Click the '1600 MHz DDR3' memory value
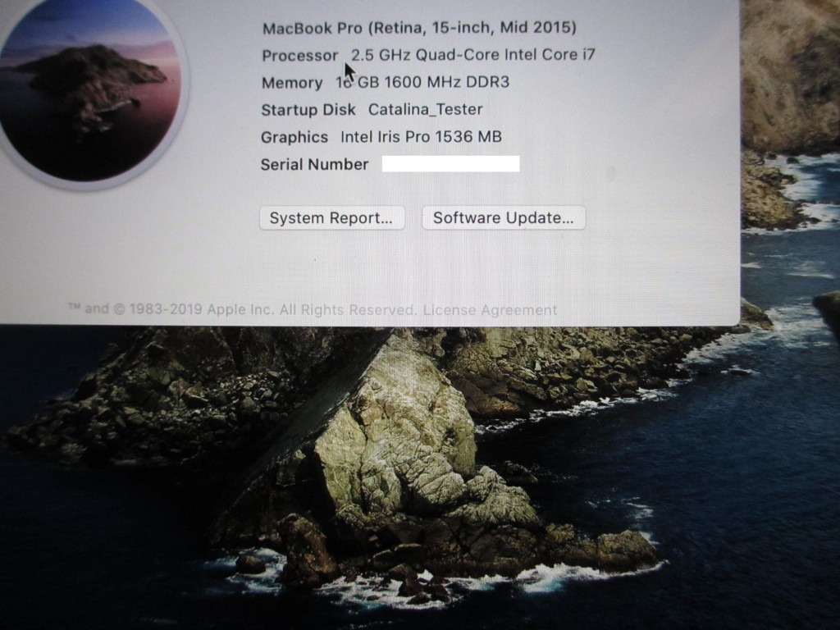This screenshot has width=840, height=630. (446, 82)
